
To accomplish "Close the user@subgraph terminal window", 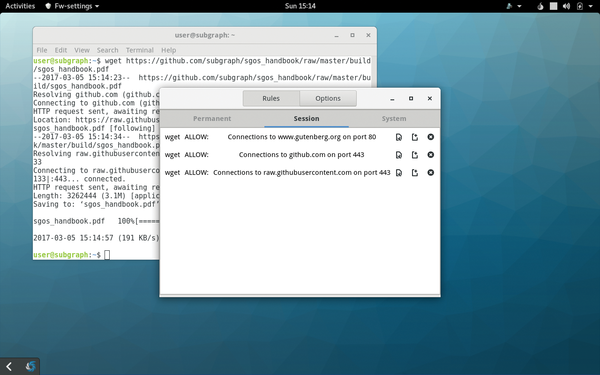I will [368, 35].
